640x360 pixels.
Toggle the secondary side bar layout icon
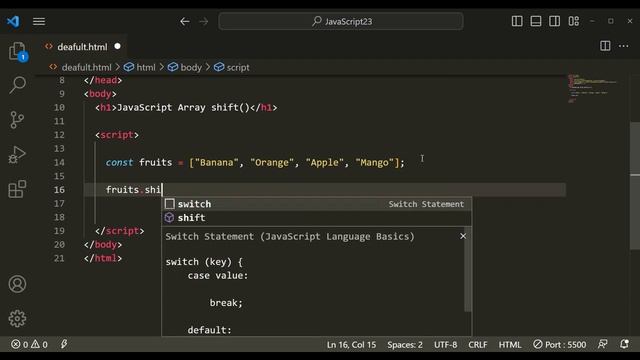[x=555, y=21]
